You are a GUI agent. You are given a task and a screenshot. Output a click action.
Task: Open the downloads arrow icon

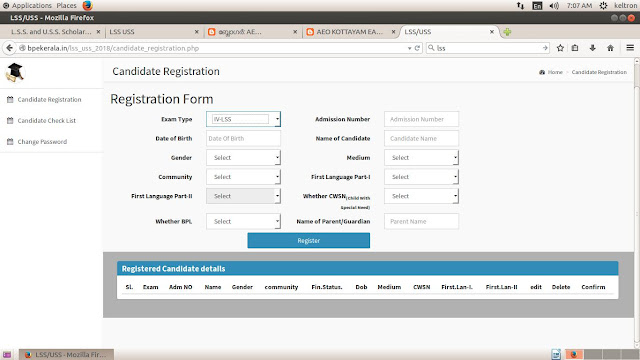click(x=592, y=48)
